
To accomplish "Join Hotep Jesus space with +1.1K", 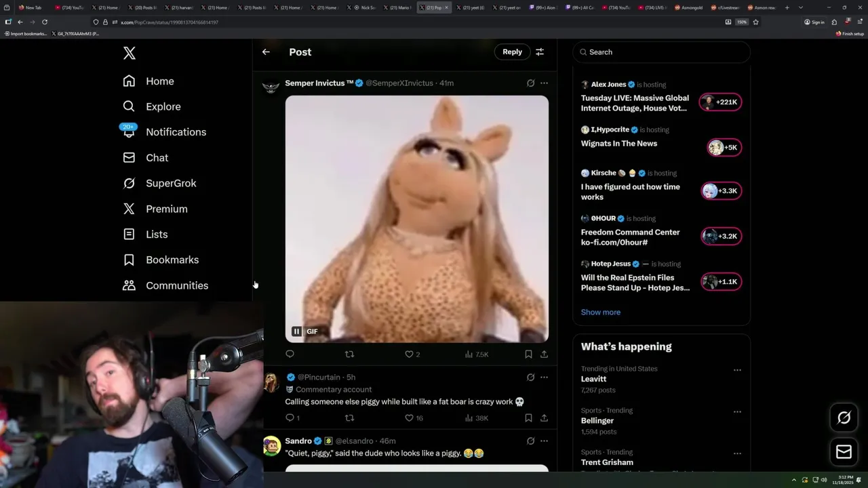I will point(721,282).
